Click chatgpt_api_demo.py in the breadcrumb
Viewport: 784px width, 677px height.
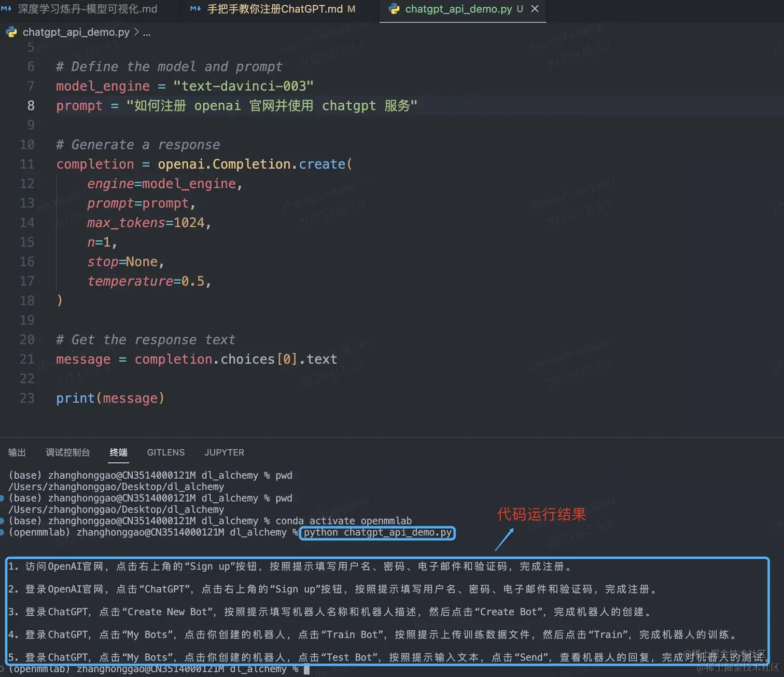[x=76, y=32]
